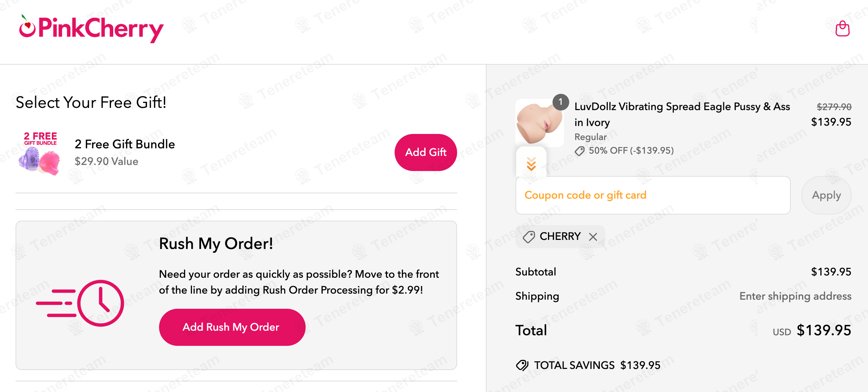Click the rush order clock icon
This screenshot has height=392, width=868.
click(x=100, y=303)
